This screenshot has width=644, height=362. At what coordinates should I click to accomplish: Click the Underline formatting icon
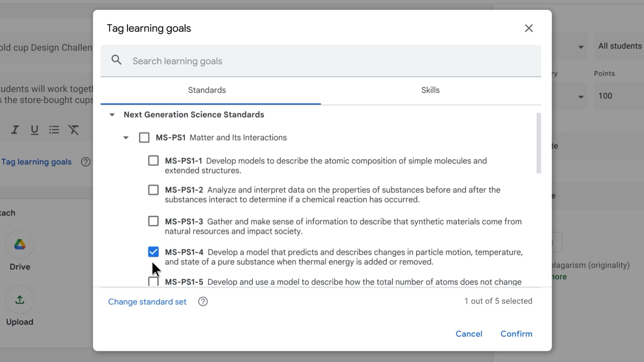pyautogui.click(x=34, y=130)
